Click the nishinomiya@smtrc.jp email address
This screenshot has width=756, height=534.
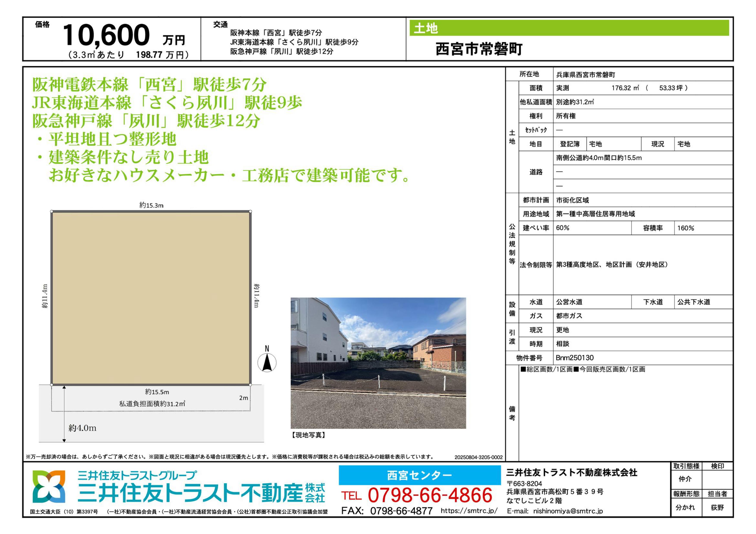click(x=568, y=511)
